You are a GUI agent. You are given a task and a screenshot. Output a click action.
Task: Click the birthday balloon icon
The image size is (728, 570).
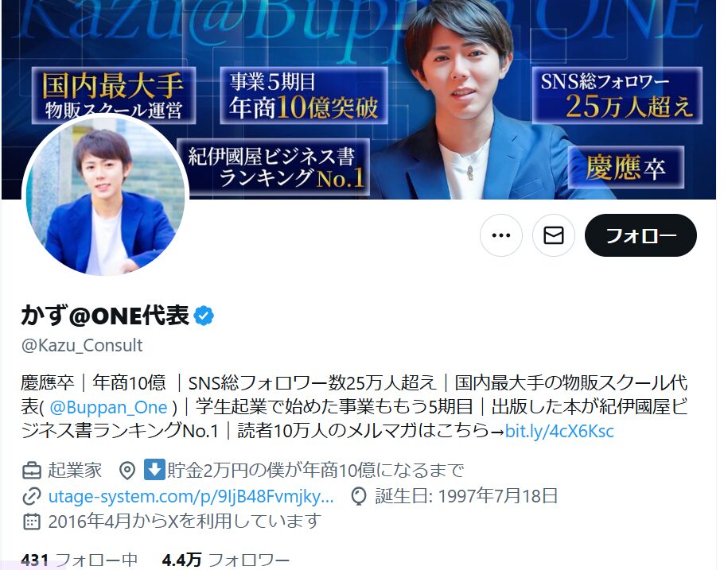[358, 496]
